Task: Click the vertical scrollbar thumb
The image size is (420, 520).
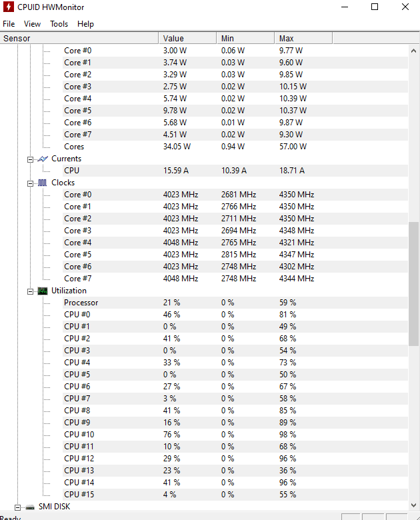Action: pos(413,284)
